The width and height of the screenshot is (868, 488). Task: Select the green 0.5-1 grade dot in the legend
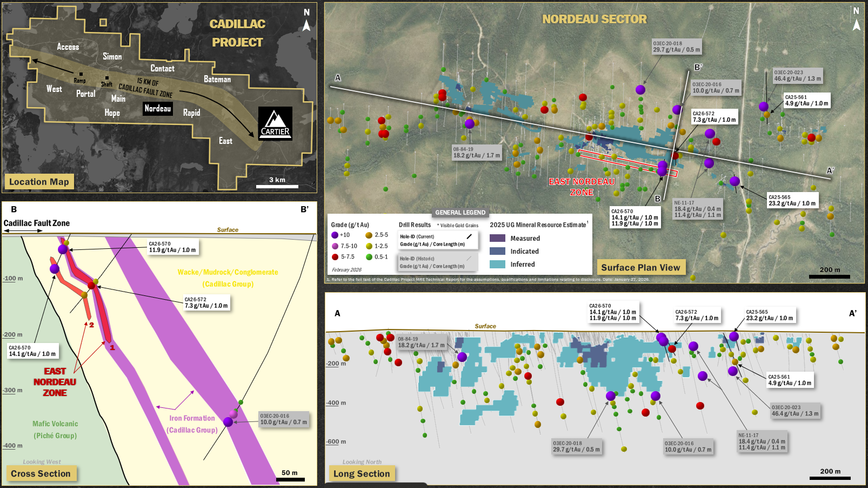pos(369,257)
